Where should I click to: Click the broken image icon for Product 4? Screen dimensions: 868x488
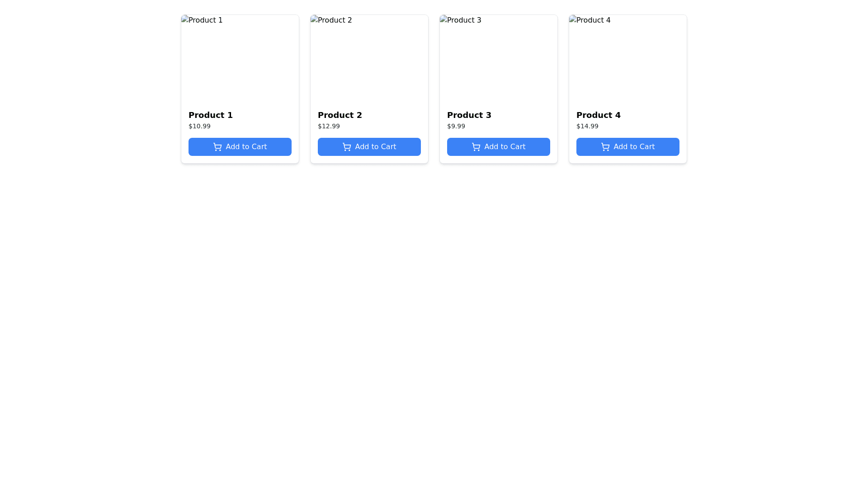pos(573,20)
